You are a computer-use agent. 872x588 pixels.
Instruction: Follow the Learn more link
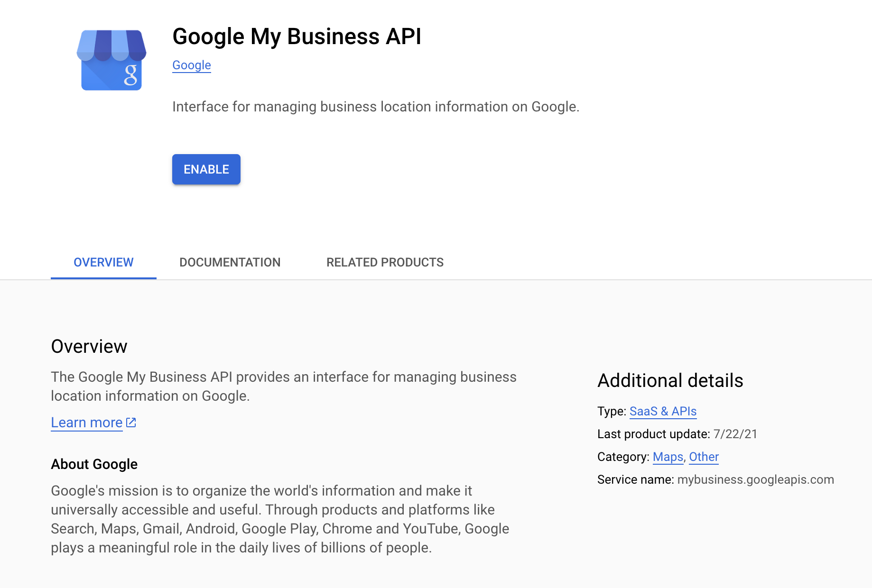click(87, 423)
